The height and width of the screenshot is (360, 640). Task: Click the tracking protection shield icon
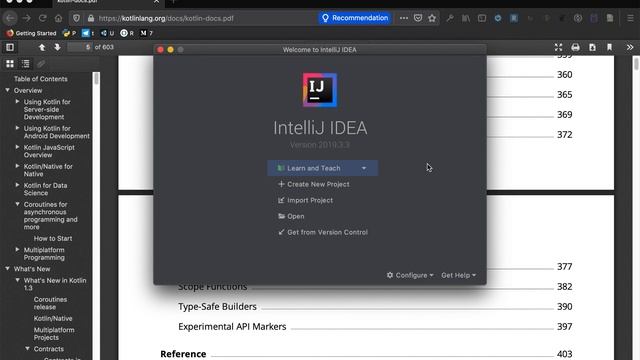pyautogui.click(x=76, y=18)
